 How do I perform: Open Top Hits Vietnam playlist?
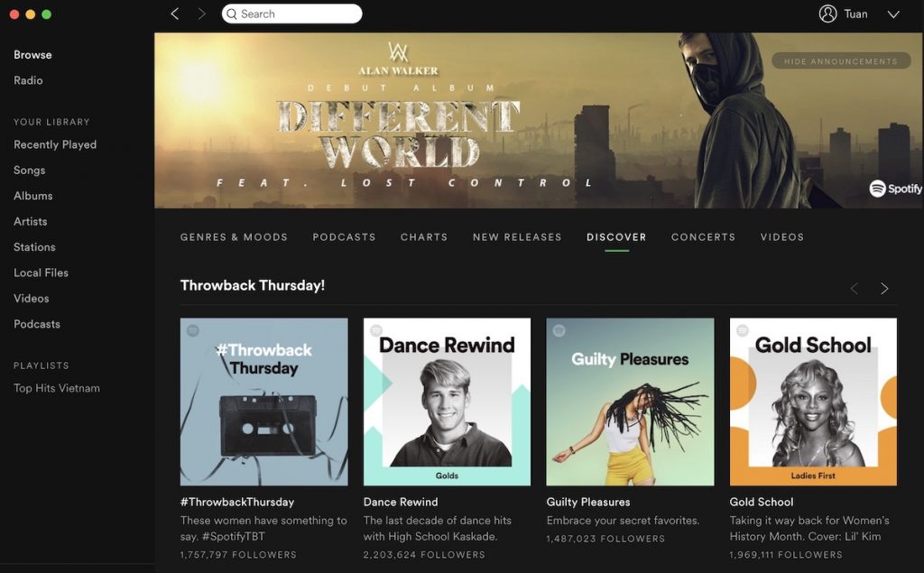pos(57,388)
